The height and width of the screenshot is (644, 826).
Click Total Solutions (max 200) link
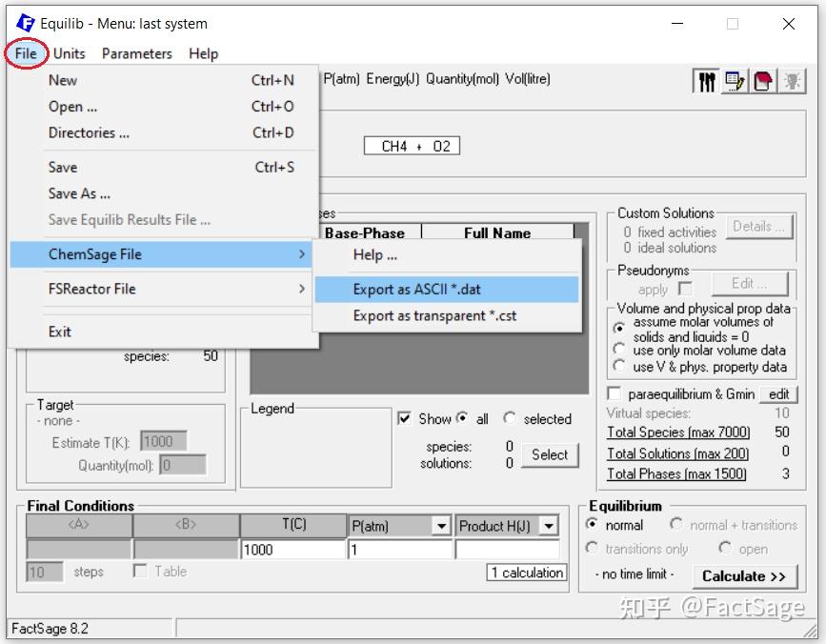tap(678, 453)
